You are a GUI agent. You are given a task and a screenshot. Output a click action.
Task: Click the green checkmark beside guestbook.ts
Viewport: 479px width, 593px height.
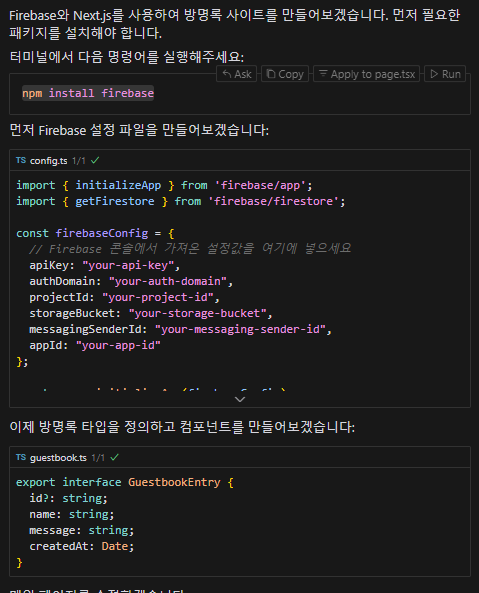point(115,457)
